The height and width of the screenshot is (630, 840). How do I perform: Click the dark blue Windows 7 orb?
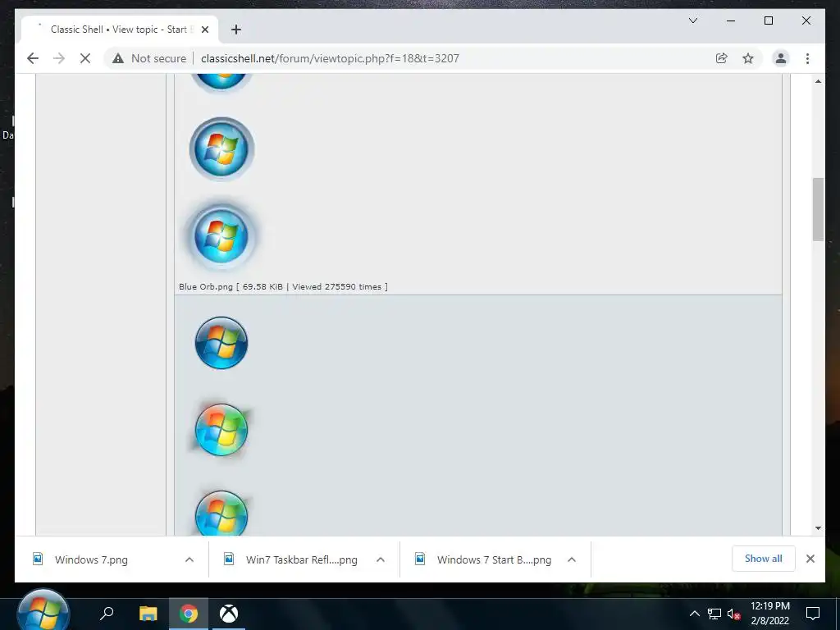(221, 343)
